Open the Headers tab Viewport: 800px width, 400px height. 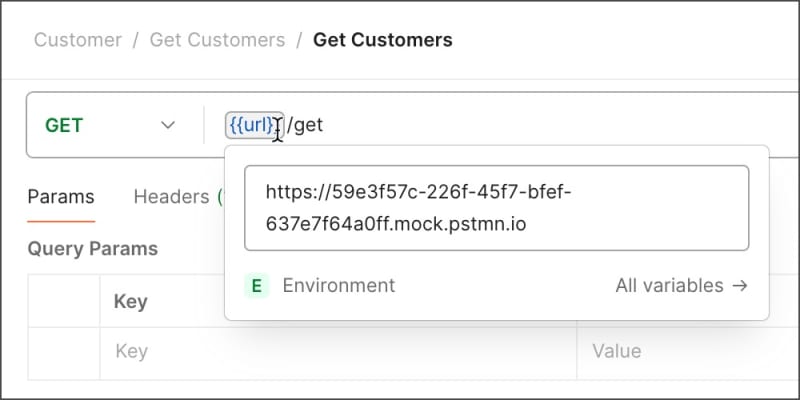coord(171,197)
